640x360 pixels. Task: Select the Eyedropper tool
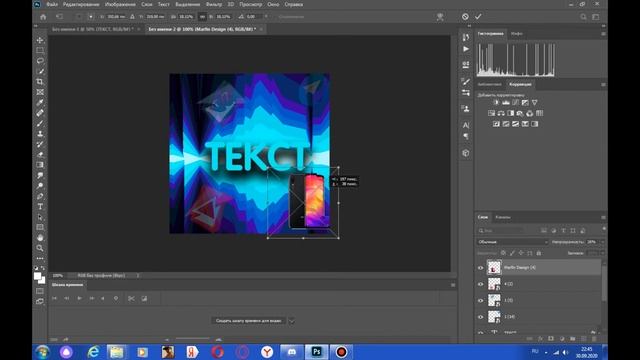pos(40,102)
